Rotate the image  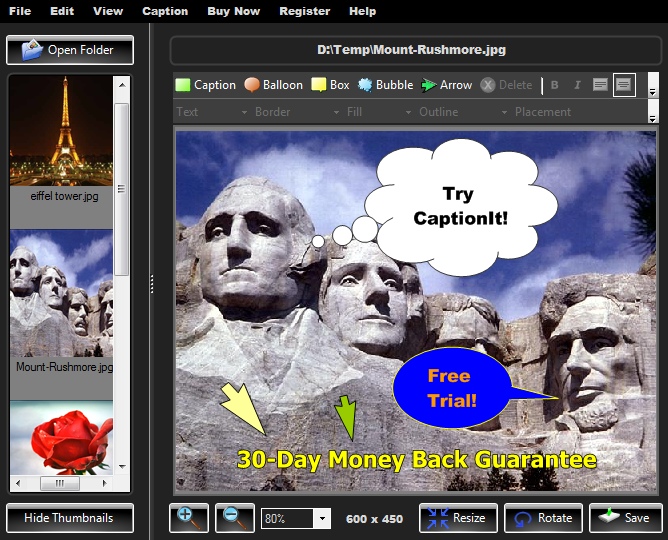[544, 518]
